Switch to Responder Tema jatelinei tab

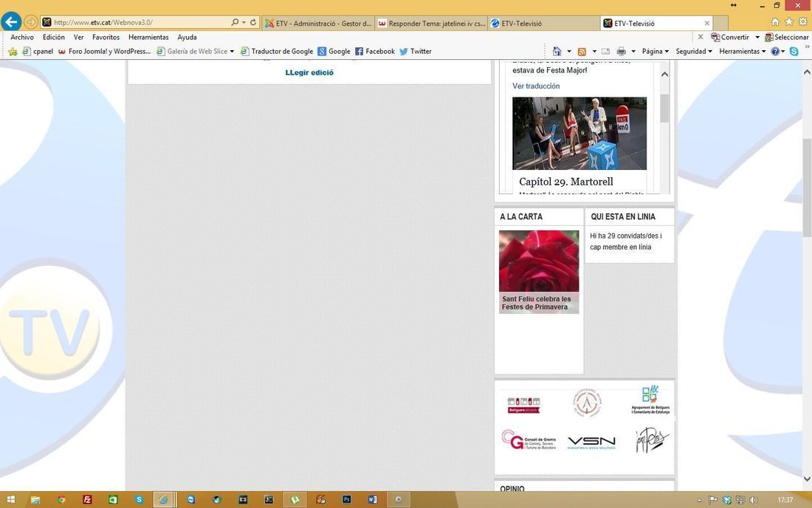point(432,24)
